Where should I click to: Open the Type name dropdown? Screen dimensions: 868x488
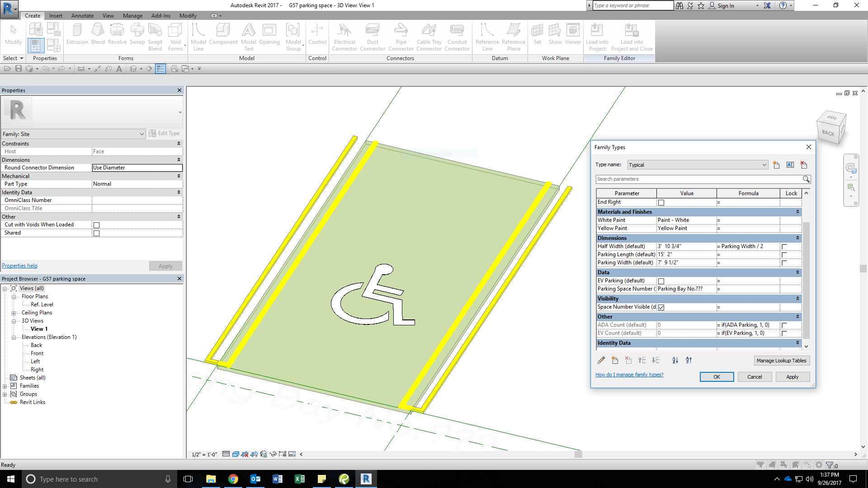pyautogui.click(x=764, y=165)
